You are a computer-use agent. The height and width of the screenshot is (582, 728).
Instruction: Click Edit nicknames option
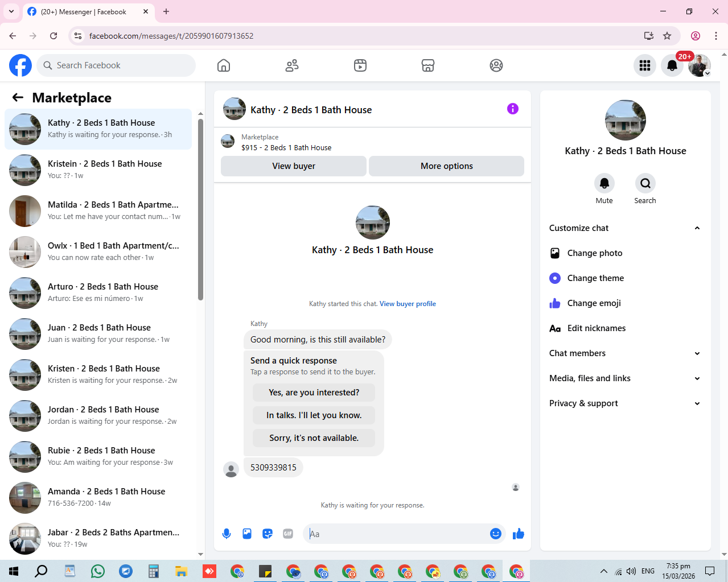(625, 328)
